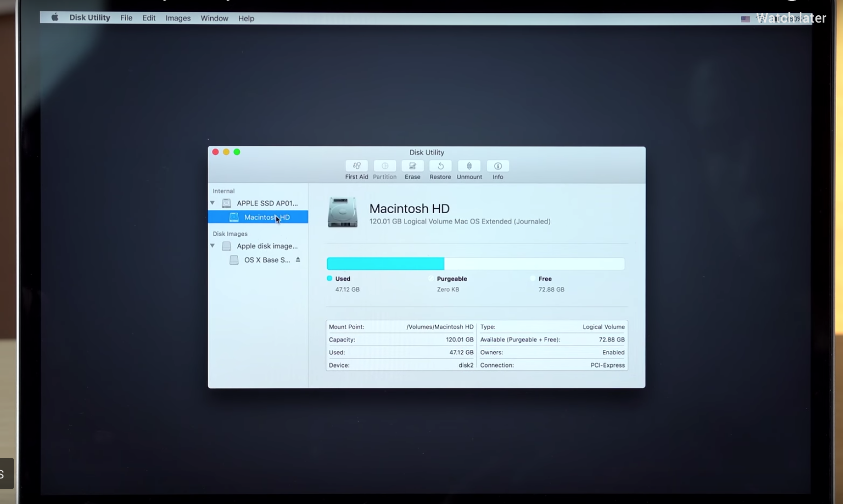843x504 pixels.
Task: Minimize the Disk Utility window with yellow button
Action: tap(226, 152)
